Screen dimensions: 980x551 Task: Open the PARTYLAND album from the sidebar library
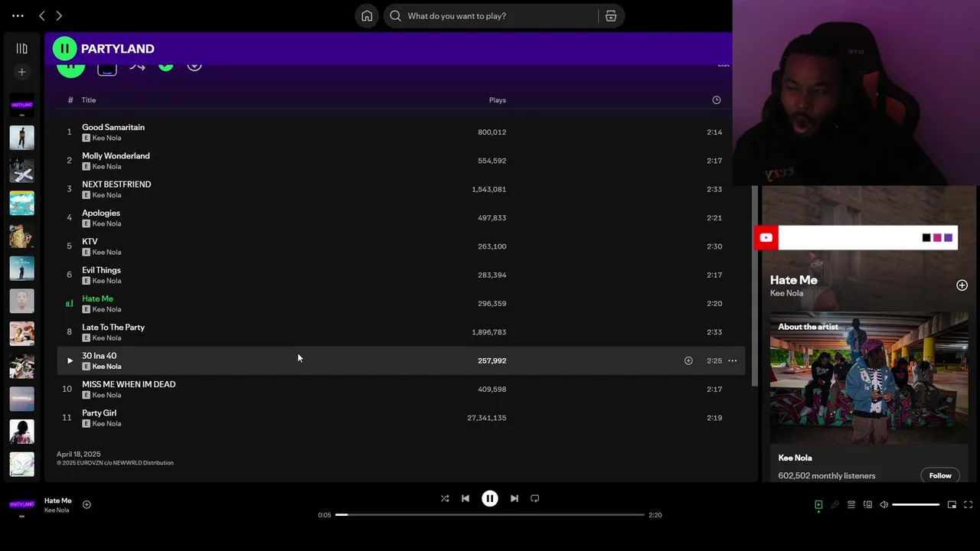[x=21, y=105]
